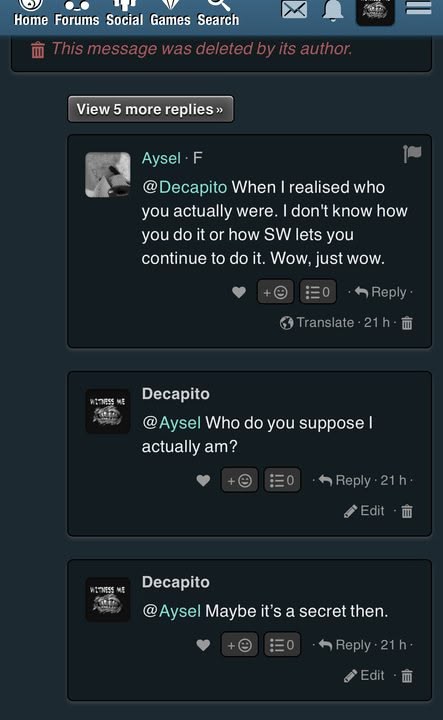Delete Aysel's comment via trash icon
Image resolution: width=443 pixels, height=720 pixels.
(407, 323)
